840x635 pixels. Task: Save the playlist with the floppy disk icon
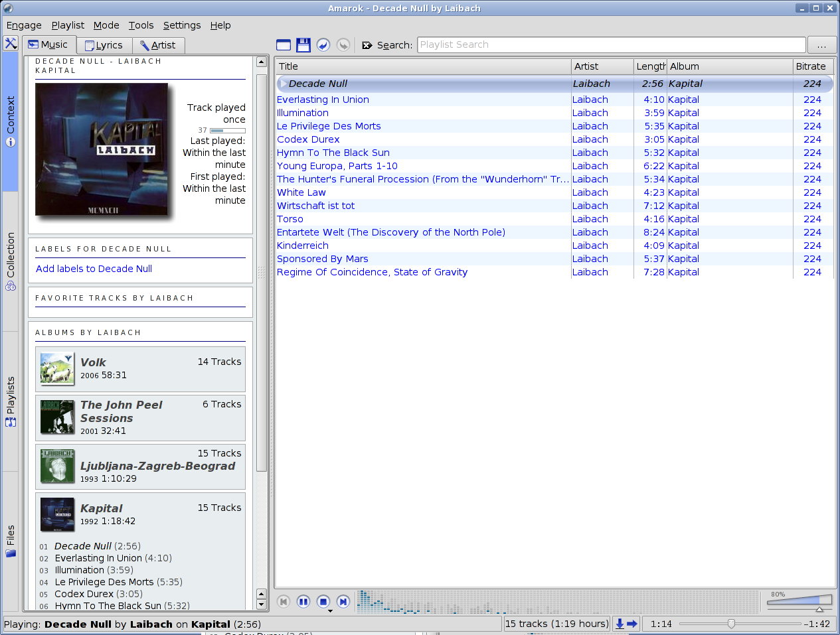(x=303, y=44)
